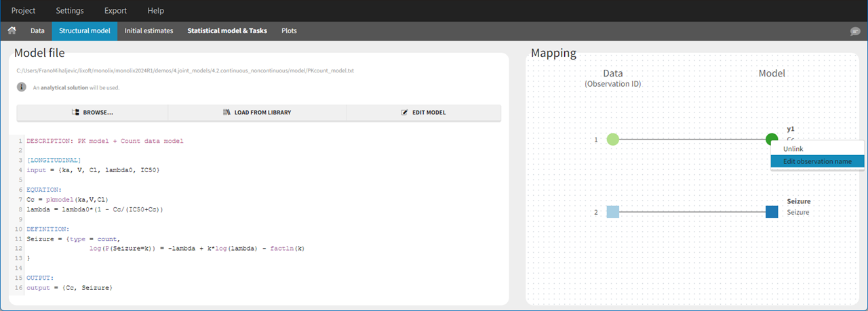868x311 pixels.
Task: Open the Help menu
Action: (x=155, y=11)
